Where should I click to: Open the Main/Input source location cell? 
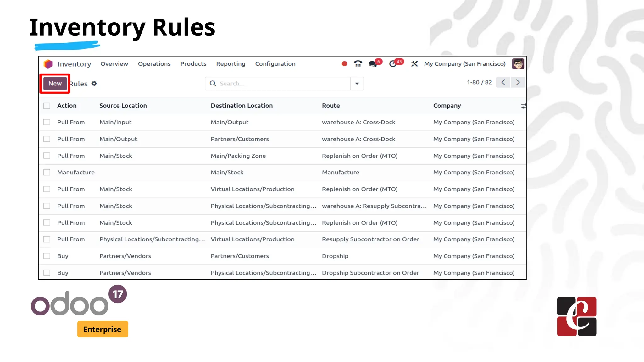(115, 122)
